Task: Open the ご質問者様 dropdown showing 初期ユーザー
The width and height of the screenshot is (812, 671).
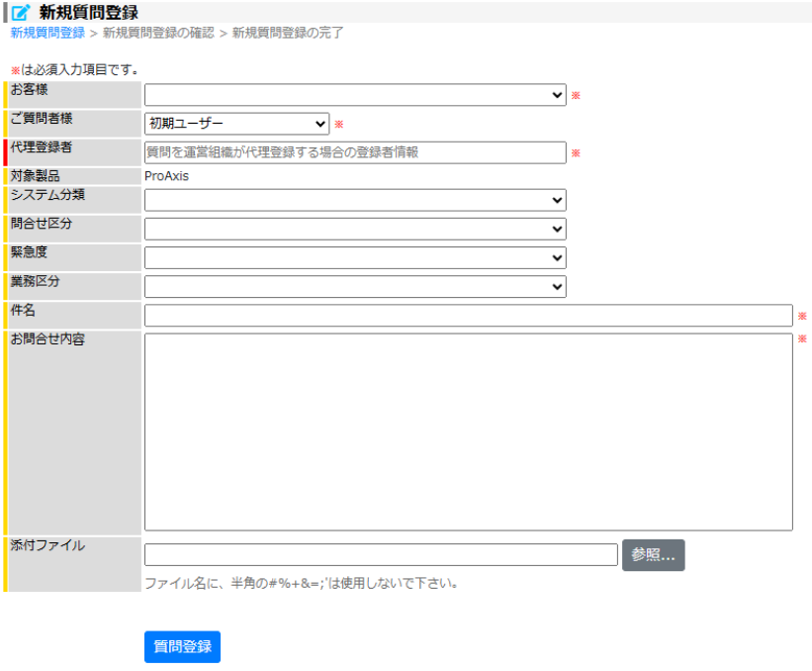Action: point(234,123)
